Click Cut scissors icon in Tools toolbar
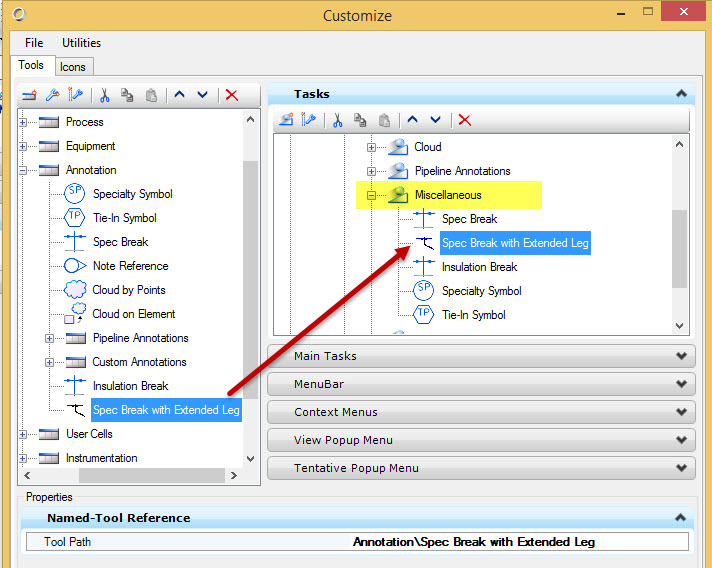This screenshot has height=568, width=712. (x=104, y=95)
